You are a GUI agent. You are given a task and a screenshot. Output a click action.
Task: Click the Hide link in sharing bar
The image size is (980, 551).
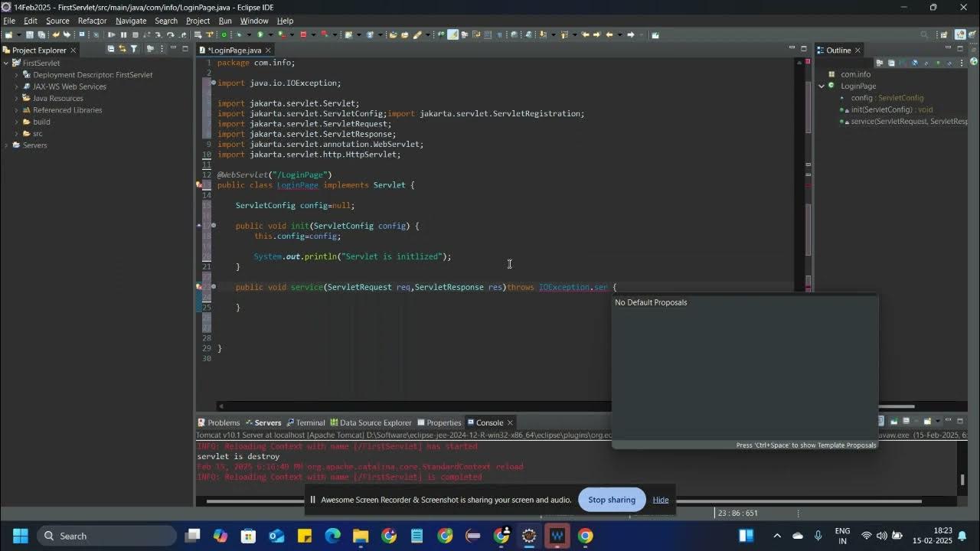[x=661, y=500]
